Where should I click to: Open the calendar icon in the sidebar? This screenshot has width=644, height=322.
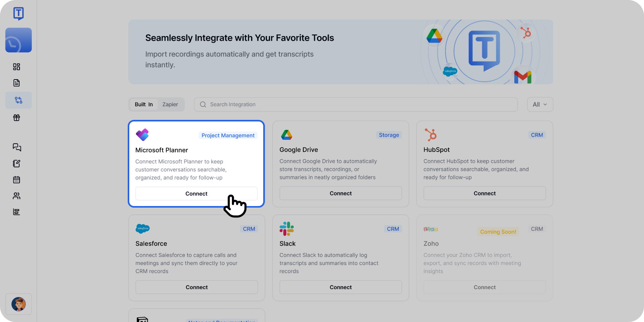16,180
